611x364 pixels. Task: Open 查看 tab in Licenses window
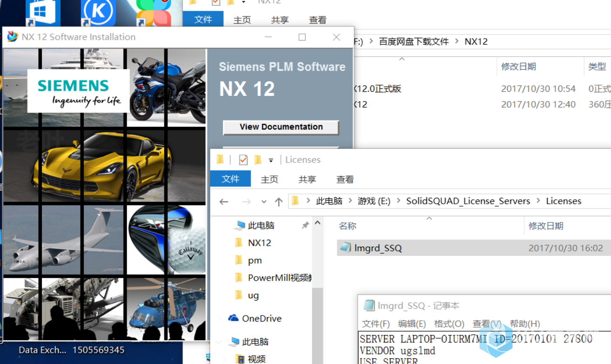pos(345,179)
